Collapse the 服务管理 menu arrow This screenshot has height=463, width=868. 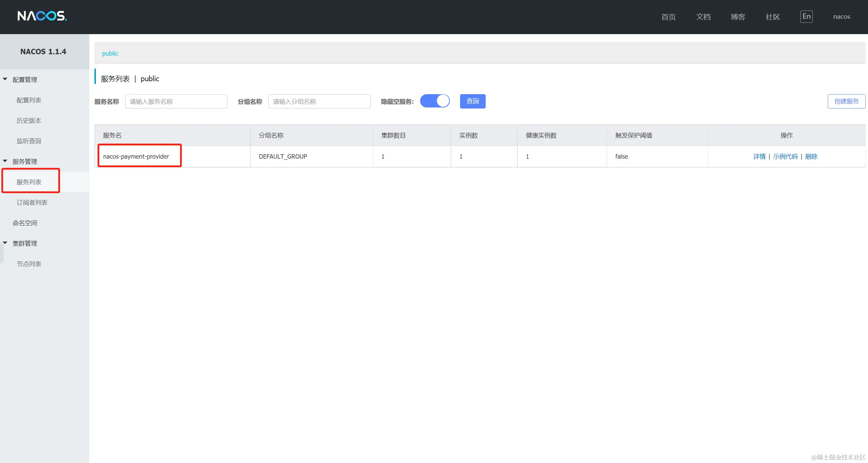pos(5,161)
